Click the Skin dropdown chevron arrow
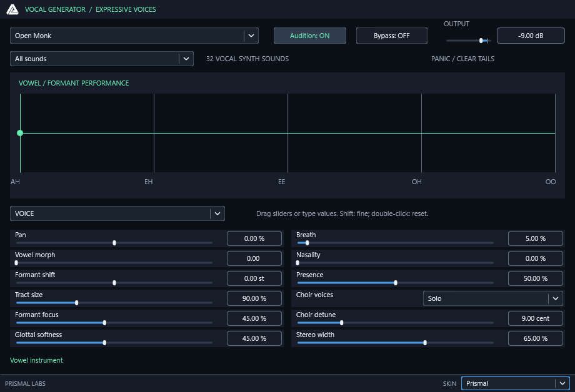This screenshot has height=392, width=575. pos(562,383)
